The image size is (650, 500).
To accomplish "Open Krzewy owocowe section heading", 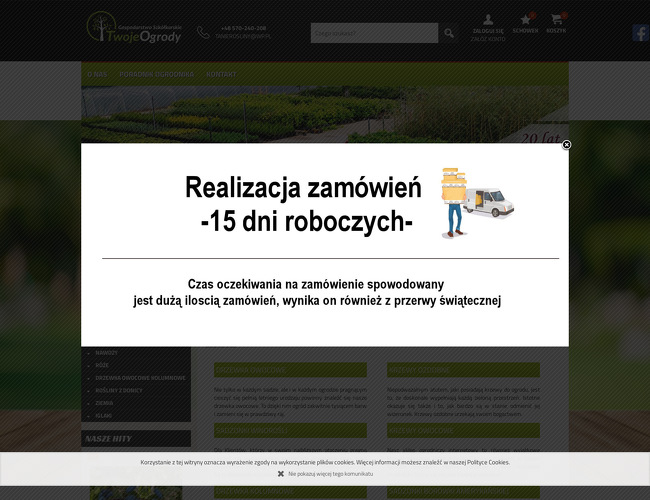I will click(463, 430).
